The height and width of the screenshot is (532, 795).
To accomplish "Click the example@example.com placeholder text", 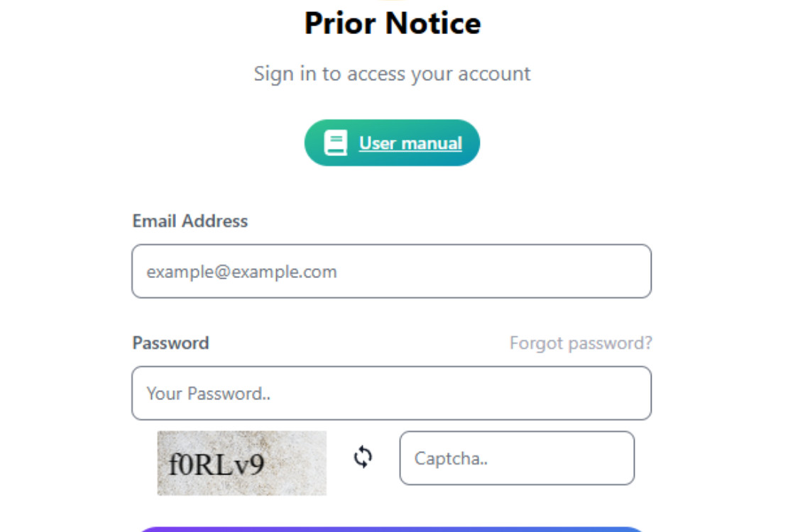I will tap(241, 272).
